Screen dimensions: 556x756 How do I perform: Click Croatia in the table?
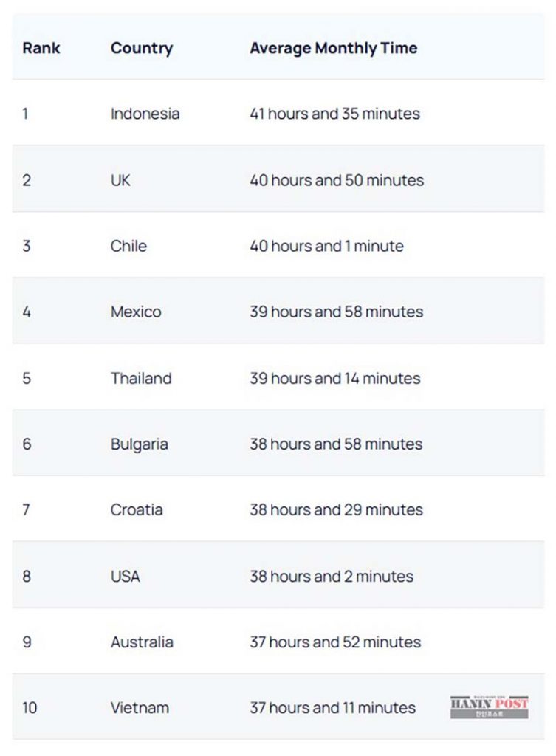(137, 509)
